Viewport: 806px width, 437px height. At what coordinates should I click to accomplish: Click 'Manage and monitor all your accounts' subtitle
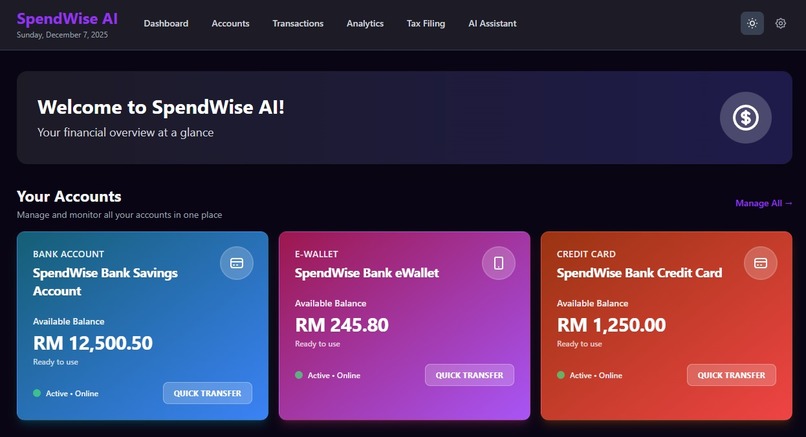(119, 215)
